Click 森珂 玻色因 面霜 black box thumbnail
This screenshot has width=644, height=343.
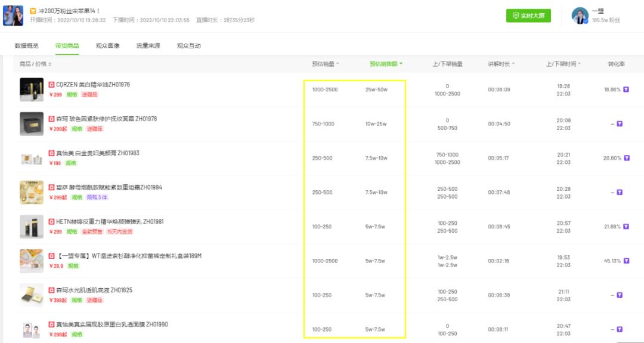pyautogui.click(x=32, y=123)
